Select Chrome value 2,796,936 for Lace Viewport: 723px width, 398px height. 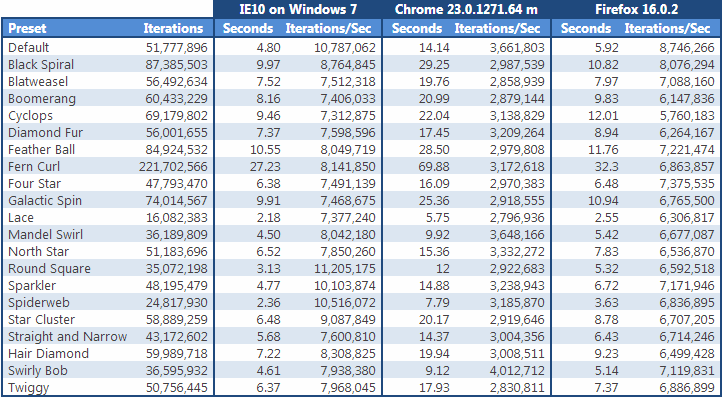pyautogui.click(x=517, y=218)
